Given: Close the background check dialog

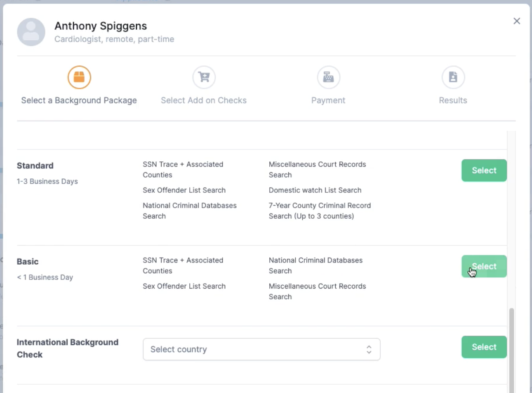Looking at the screenshot, I should coord(517,21).
